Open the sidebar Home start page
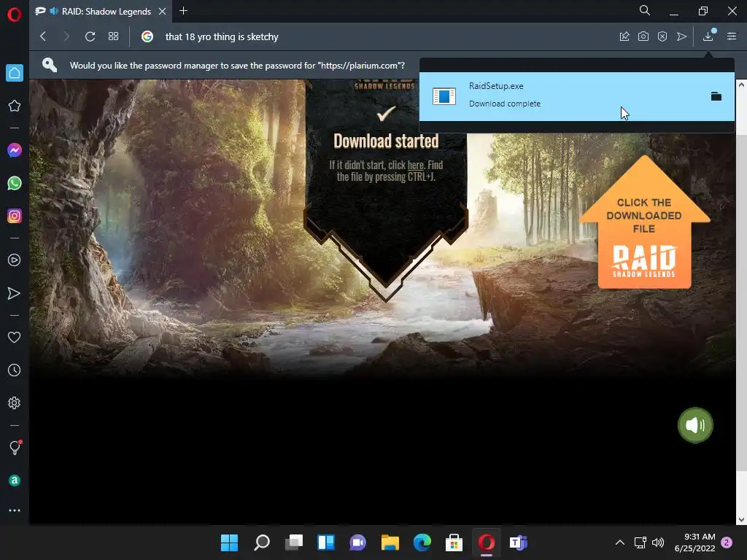This screenshot has height=560, width=747. click(15, 73)
